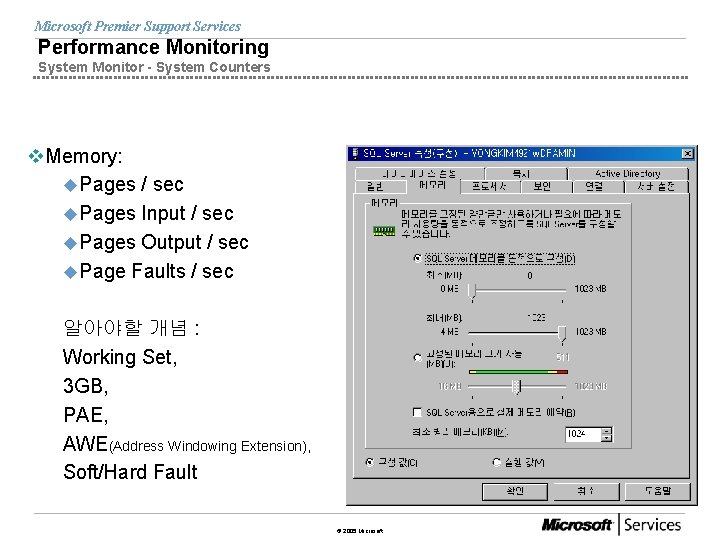Select the configured values radio (C)
The width and height of the screenshot is (720, 540).
point(370,462)
